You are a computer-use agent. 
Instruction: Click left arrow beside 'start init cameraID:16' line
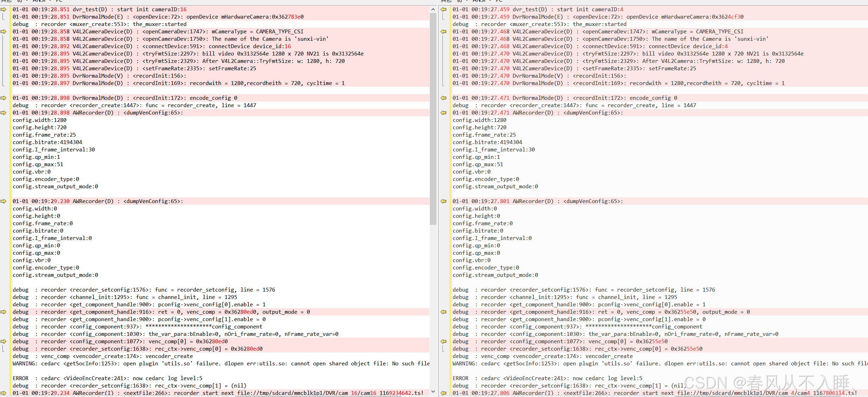point(4,9)
